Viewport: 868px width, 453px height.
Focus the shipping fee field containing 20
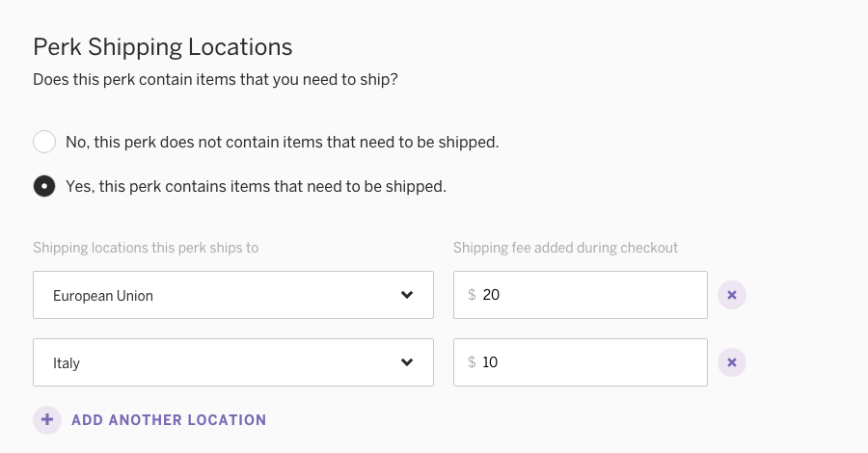pos(581,295)
